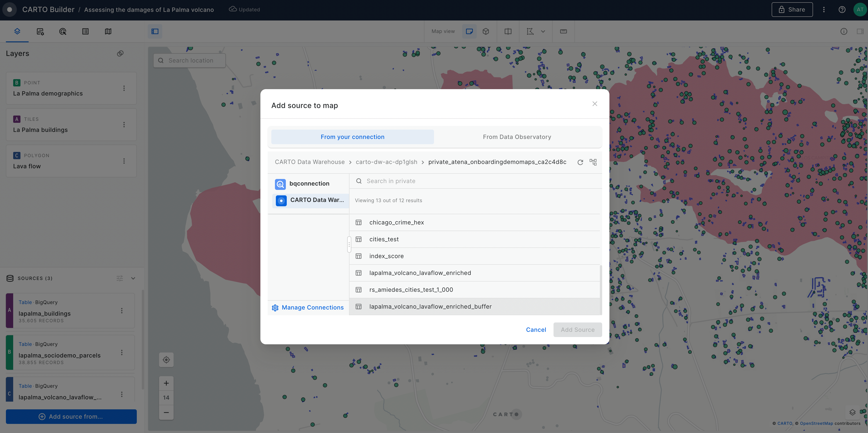Switch to From Data Observatory tab

[517, 137]
